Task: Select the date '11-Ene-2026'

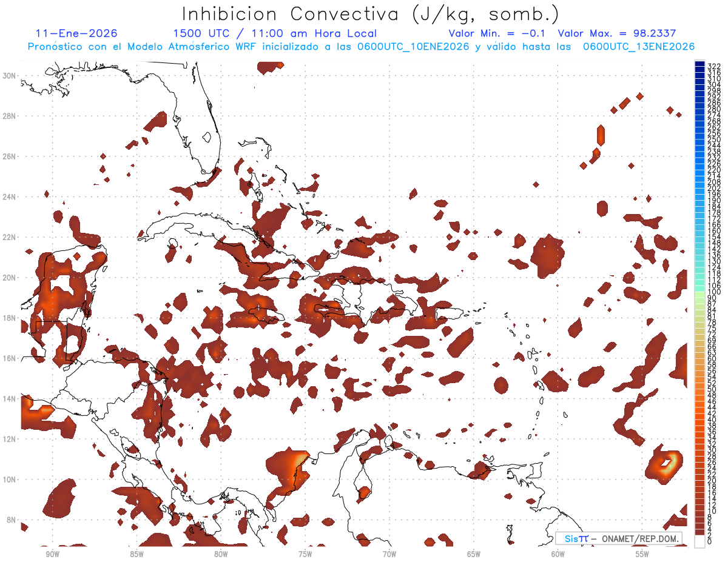Action: coord(76,34)
